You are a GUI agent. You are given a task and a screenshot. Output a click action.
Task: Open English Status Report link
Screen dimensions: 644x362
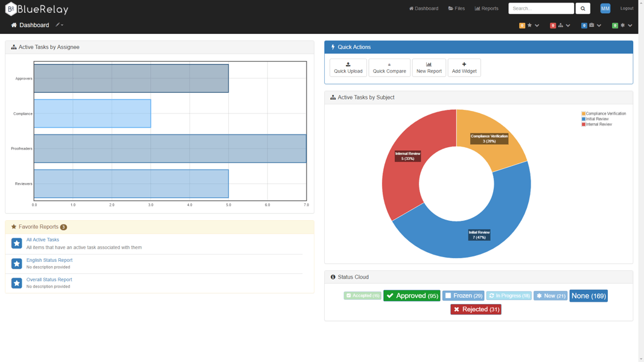[x=49, y=260]
